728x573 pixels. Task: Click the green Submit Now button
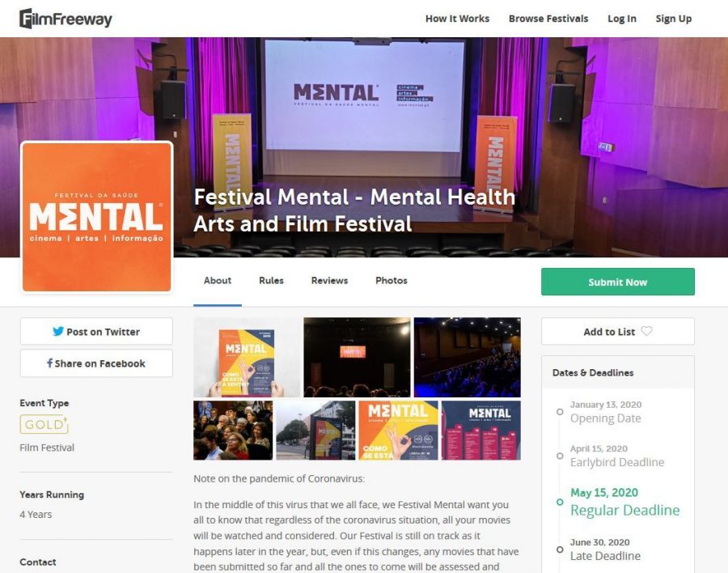(617, 282)
